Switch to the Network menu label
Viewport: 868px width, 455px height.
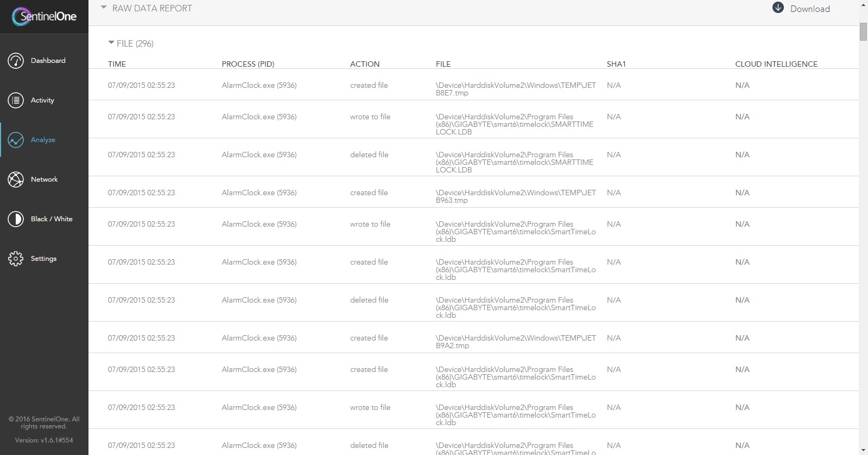tap(45, 180)
